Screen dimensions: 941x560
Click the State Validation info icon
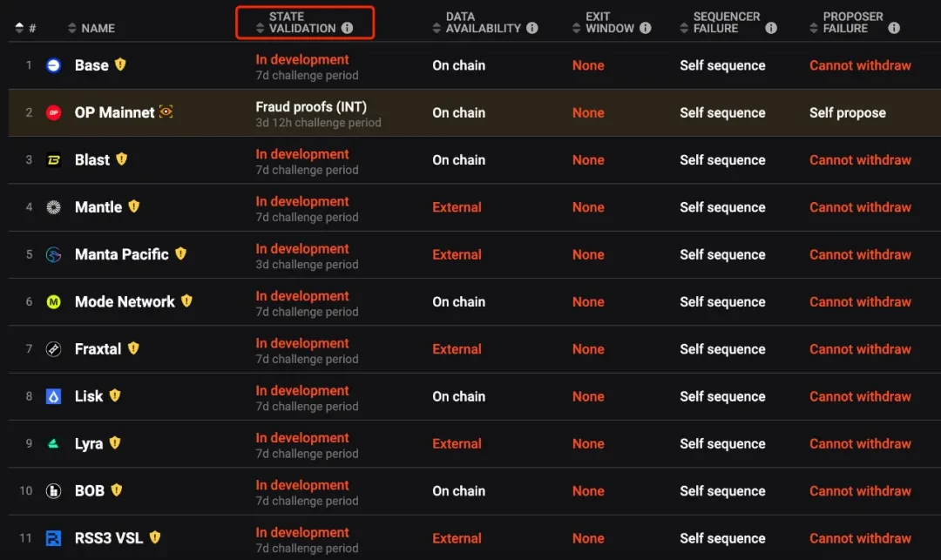tap(347, 28)
